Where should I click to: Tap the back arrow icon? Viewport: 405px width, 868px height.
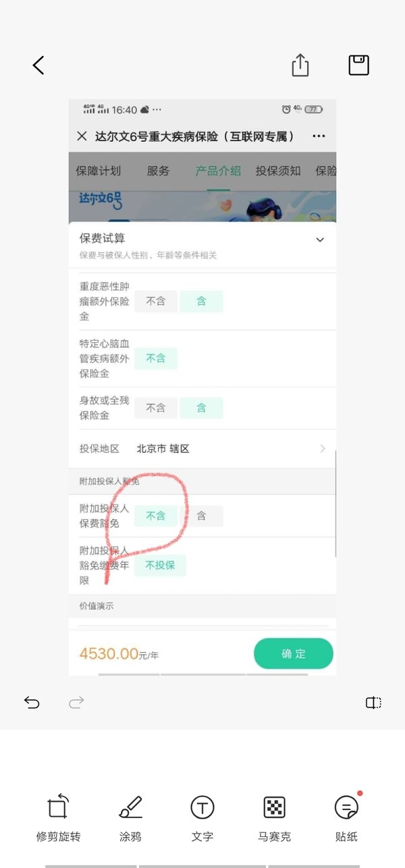click(x=38, y=65)
